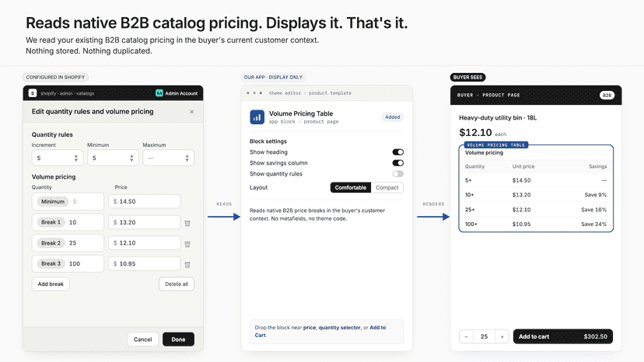Click the OUR APP · DISPLAY ONLY label
This screenshot has width=644, height=362.
coord(273,77)
